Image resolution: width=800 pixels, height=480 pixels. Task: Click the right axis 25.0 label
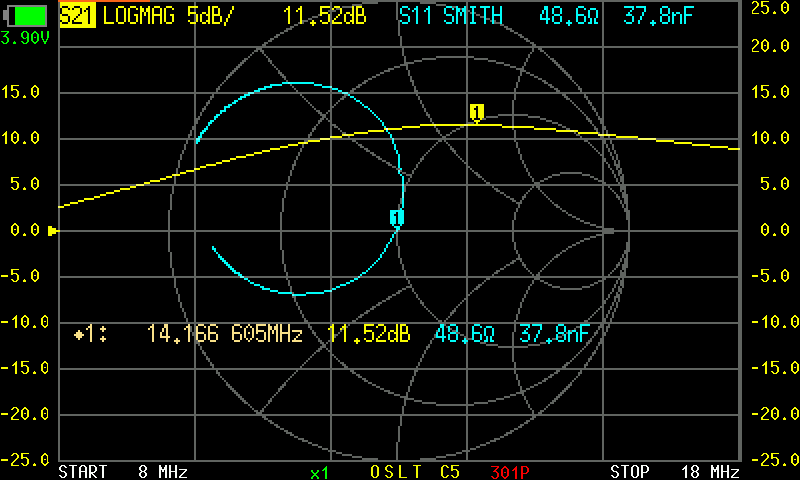pyautogui.click(x=770, y=8)
